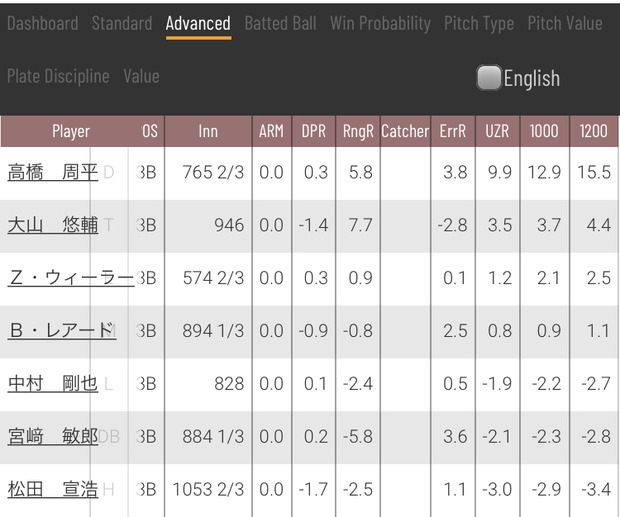The height and width of the screenshot is (517, 620).
Task: Open player link 宮﨑 敏郎
Action: (x=53, y=436)
